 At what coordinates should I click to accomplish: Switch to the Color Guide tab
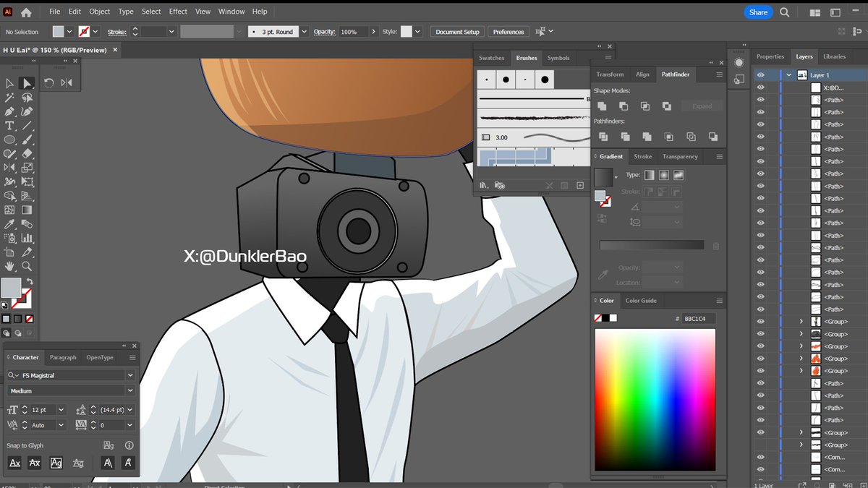point(641,301)
